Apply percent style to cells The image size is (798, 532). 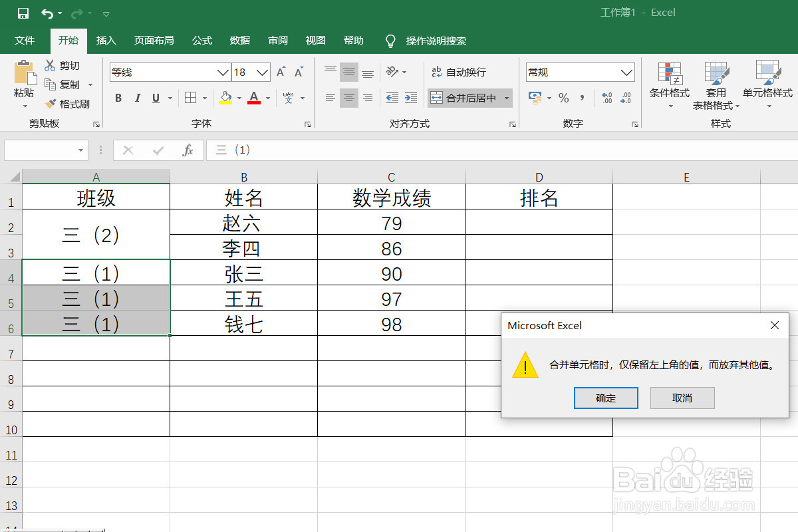(x=563, y=98)
